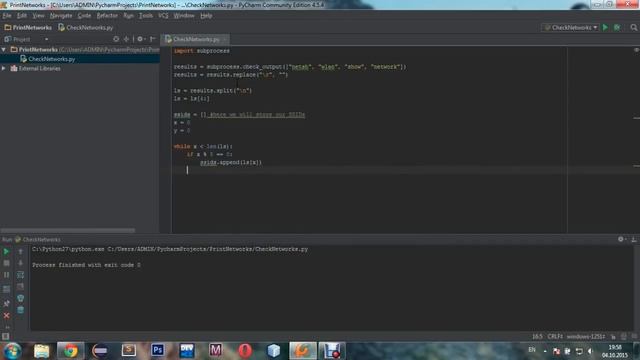This screenshot has width=640, height=360.
Task: Select CheckNetworks tab in Run panel
Action: pyautogui.click(x=38, y=240)
